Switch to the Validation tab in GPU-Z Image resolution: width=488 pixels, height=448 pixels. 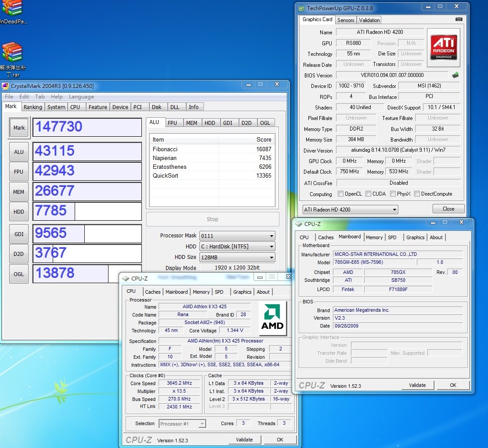(x=369, y=20)
